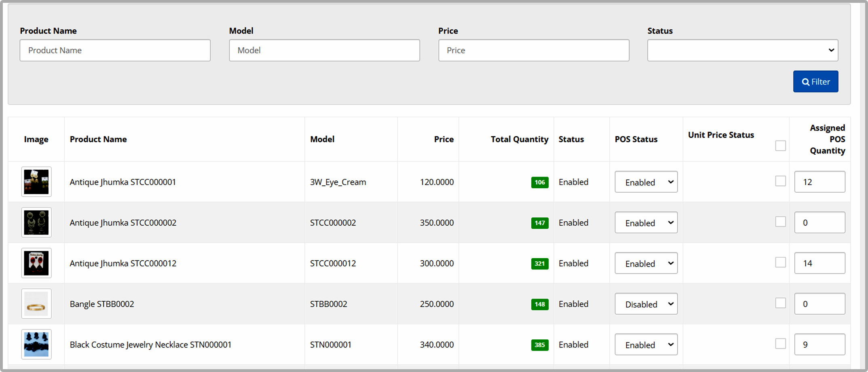868x372 pixels.
Task: Focus the Price filter field
Action: point(534,50)
